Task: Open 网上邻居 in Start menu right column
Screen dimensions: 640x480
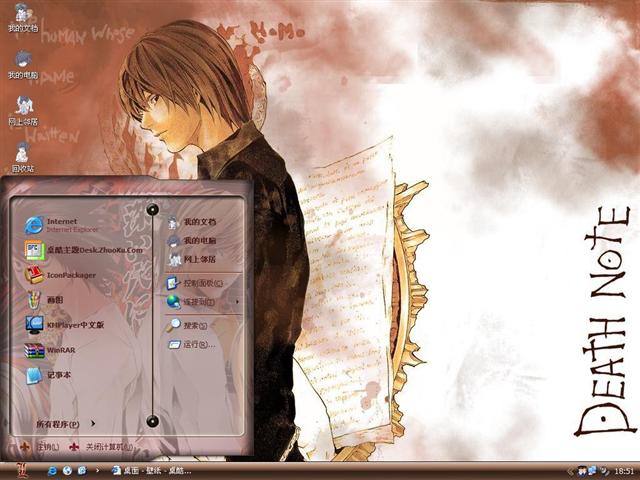Action: (x=192, y=259)
